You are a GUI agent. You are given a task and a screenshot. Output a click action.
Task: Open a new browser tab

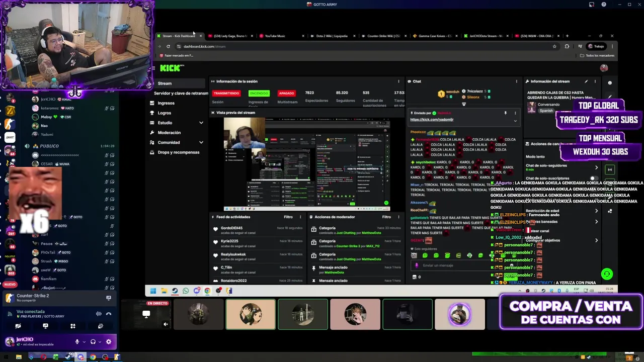coord(567,36)
